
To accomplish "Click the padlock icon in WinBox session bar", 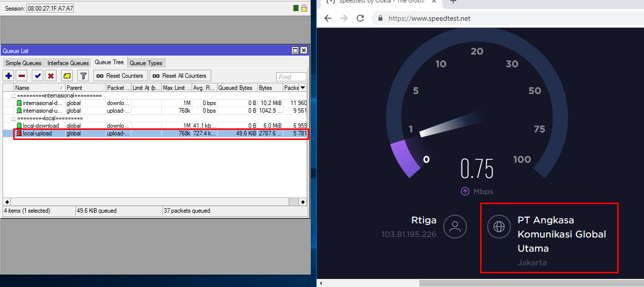I will (304, 8).
